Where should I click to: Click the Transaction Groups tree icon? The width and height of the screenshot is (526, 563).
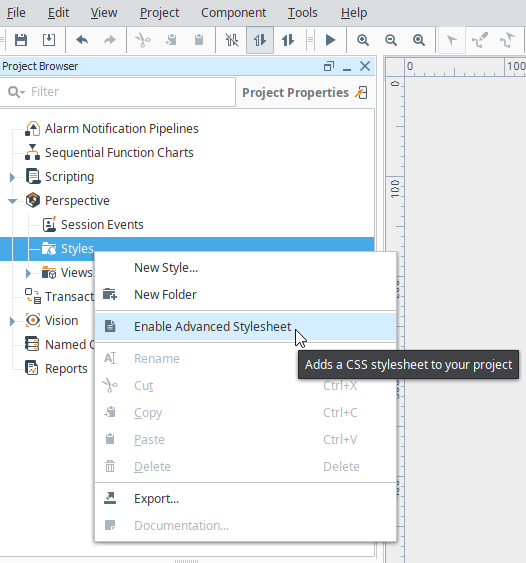[x=33, y=296]
